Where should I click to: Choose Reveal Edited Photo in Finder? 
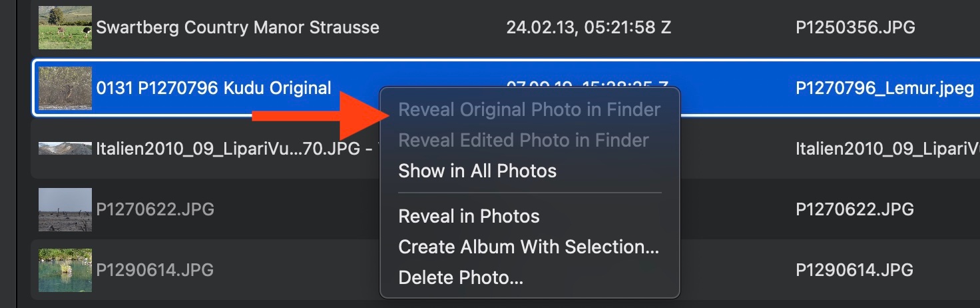[x=523, y=141]
